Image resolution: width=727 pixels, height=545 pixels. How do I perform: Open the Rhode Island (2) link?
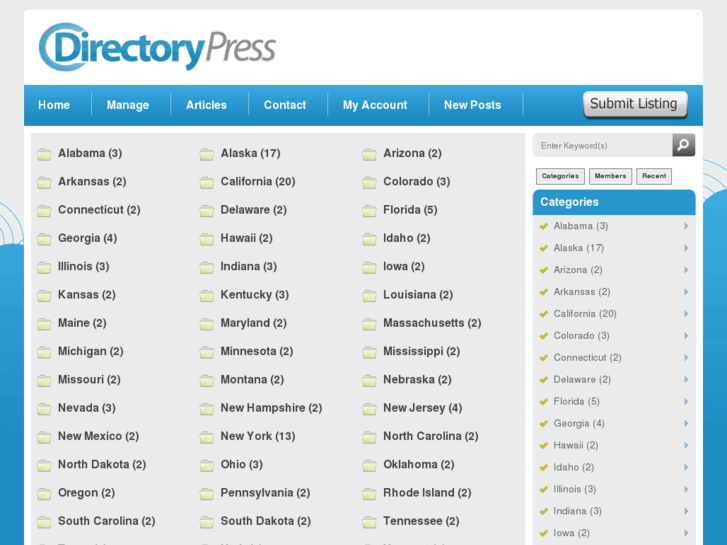(427, 493)
